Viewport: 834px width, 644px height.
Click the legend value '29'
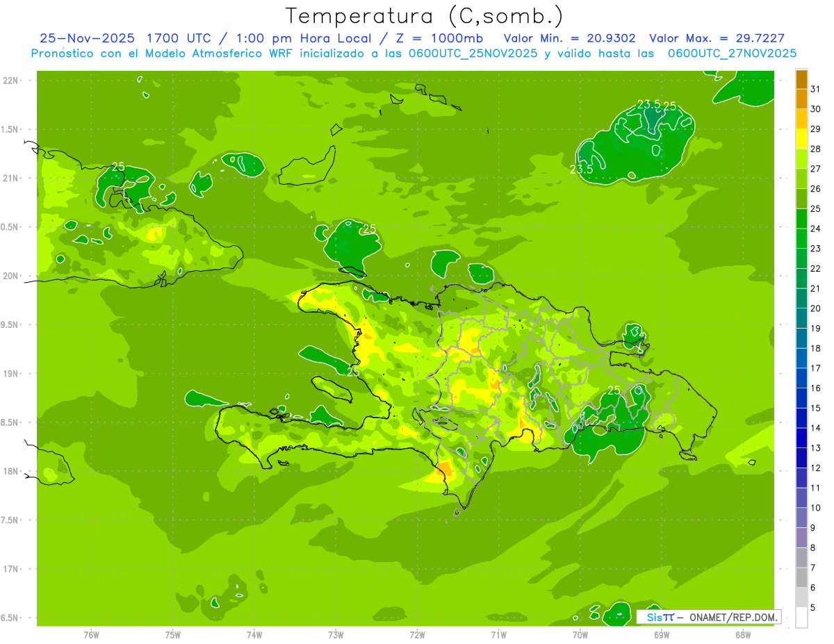(x=815, y=129)
